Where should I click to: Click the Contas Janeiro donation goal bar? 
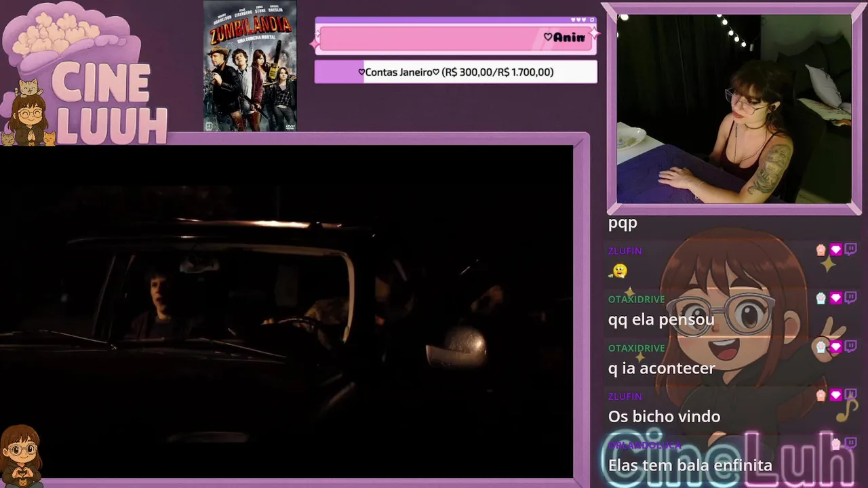pos(456,72)
